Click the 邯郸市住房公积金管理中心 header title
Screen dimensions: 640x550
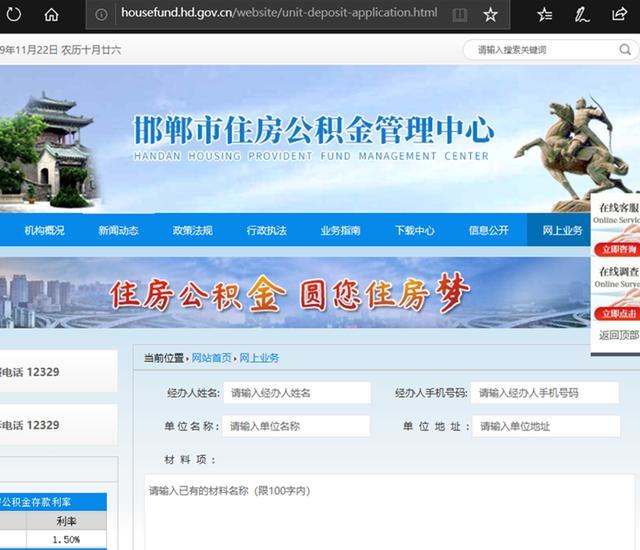[x=313, y=130]
